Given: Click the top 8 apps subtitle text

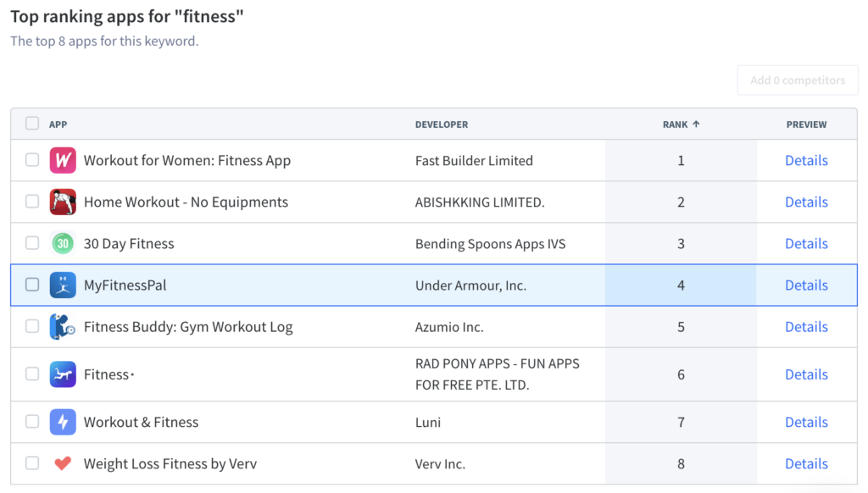Looking at the screenshot, I should (104, 41).
